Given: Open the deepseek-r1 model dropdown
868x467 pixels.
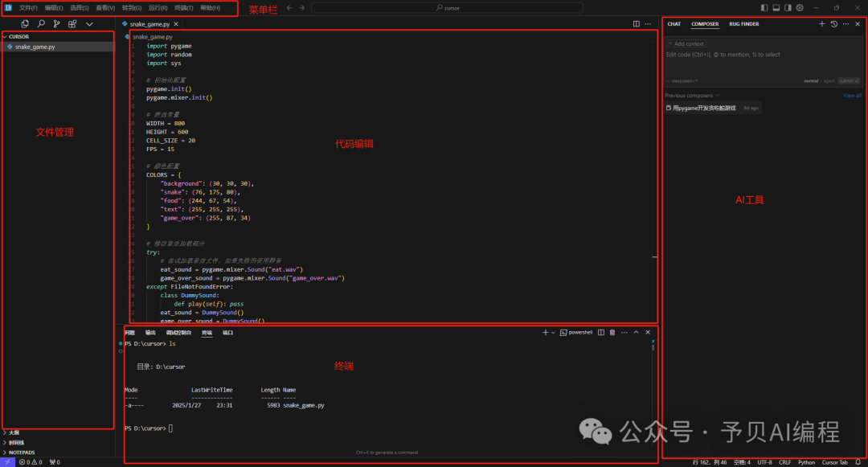Looking at the screenshot, I should 682,81.
